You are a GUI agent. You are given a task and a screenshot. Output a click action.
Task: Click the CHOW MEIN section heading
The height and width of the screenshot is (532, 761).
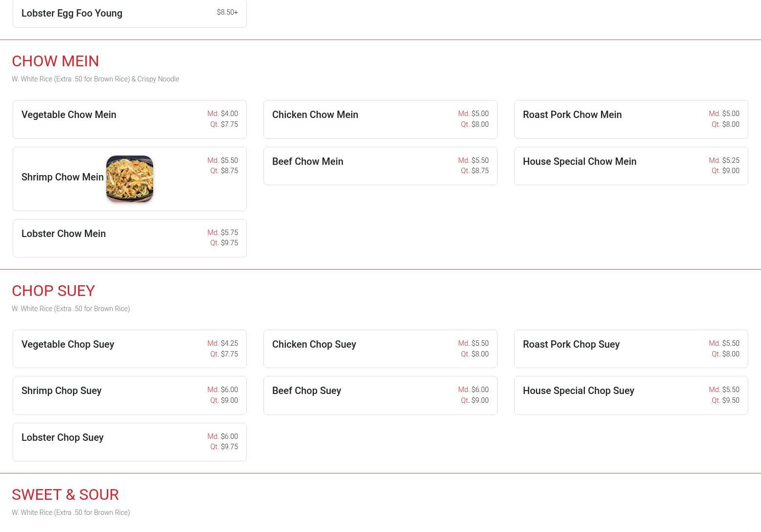click(56, 61)
